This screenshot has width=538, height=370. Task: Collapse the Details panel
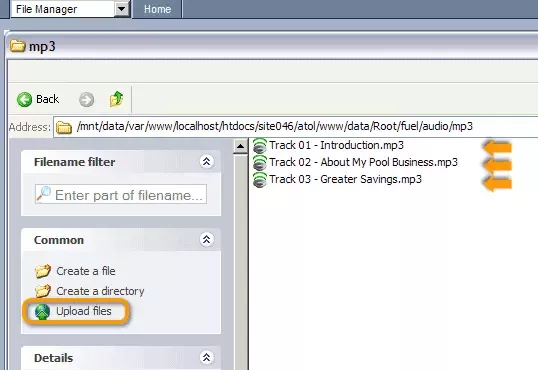[206, 357]
